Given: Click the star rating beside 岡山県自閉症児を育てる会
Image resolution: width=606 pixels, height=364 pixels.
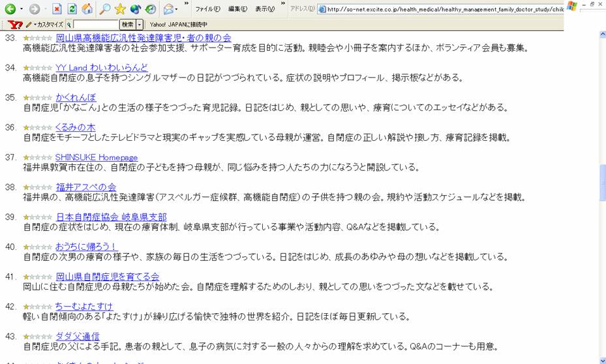Looking at the screenshot, I should [37, 277].
